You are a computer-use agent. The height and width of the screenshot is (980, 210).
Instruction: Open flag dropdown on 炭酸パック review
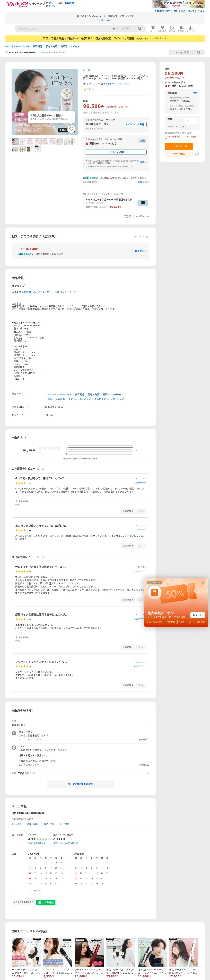pyautogui.click(x=141, y=647)
